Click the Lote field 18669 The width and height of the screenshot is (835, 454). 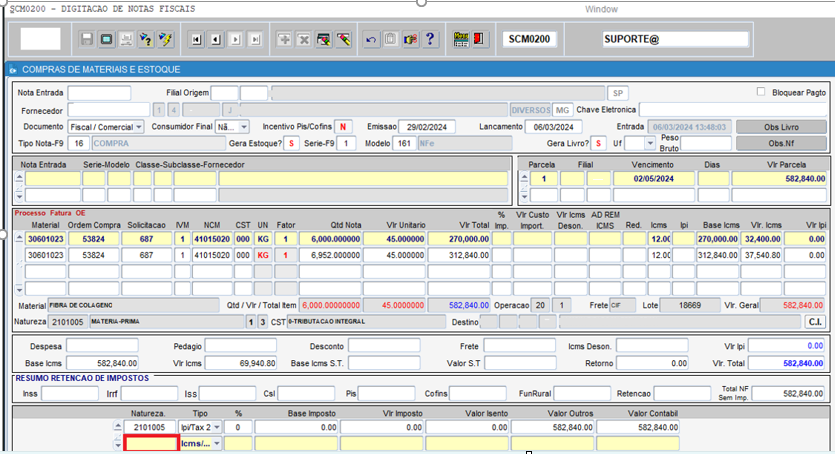[689, 306]
